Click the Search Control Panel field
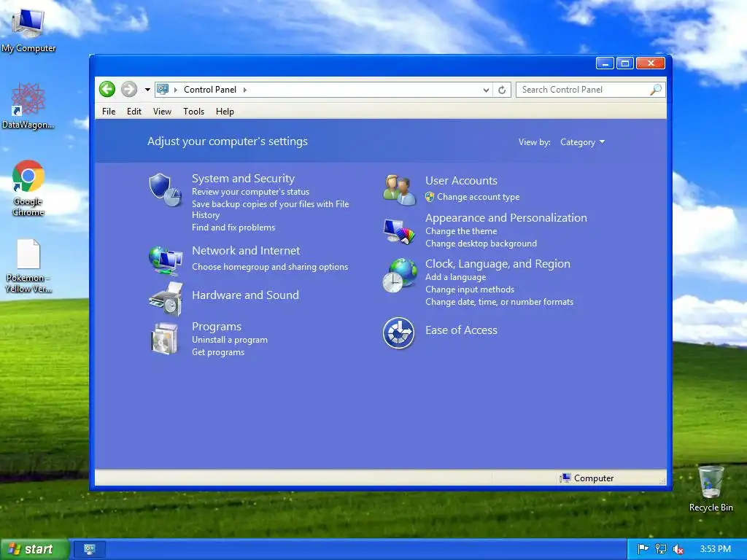747x560 pixels. point(591,90)
